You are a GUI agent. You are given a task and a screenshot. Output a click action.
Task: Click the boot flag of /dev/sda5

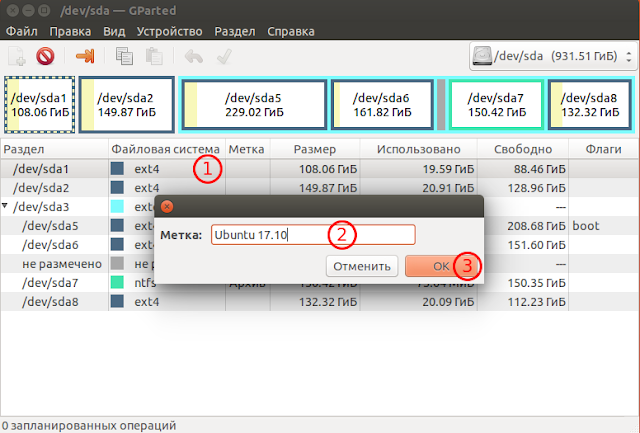click(586, 226)
